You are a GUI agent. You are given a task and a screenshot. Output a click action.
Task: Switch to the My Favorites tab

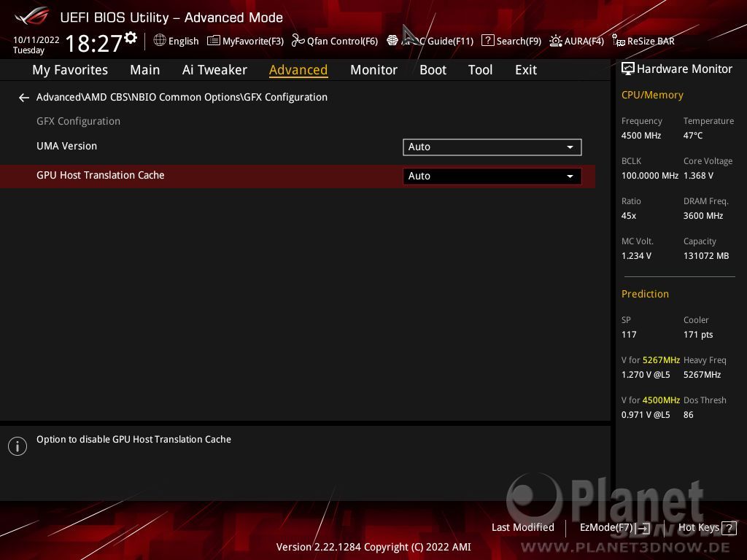tap(70, 70)
